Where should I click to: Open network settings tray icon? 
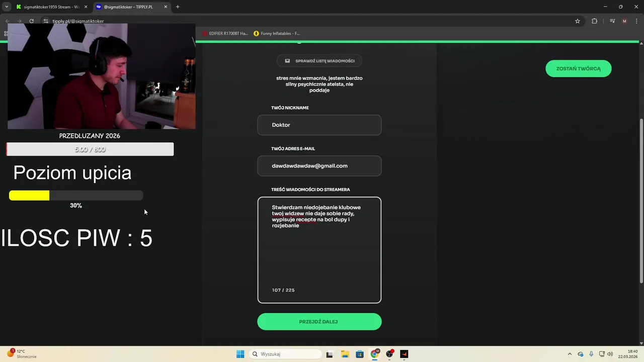click(602, 354)
